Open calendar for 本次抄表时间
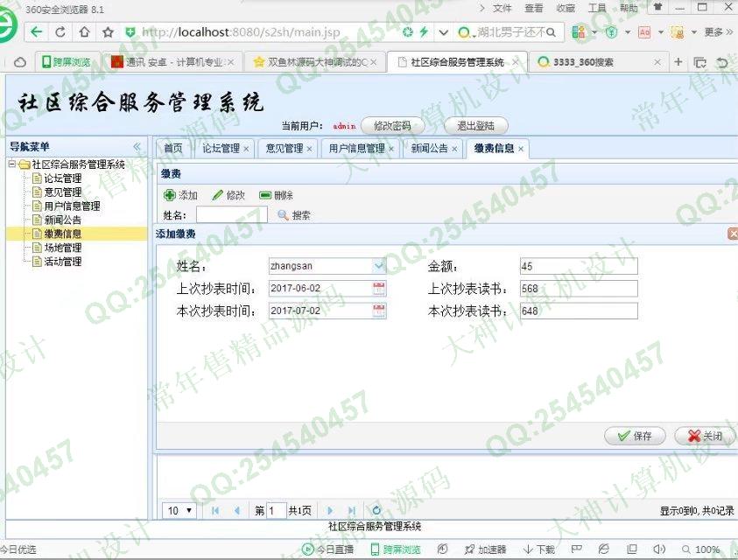738x560 pixels. pyautogui.click(x=379, y=311)
